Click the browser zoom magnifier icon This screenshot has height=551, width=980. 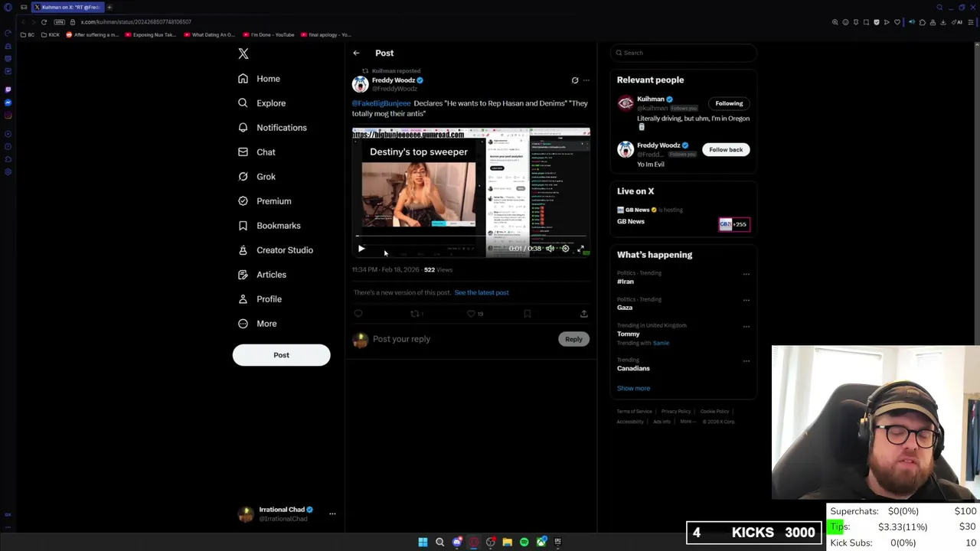[x=835, y=22]
